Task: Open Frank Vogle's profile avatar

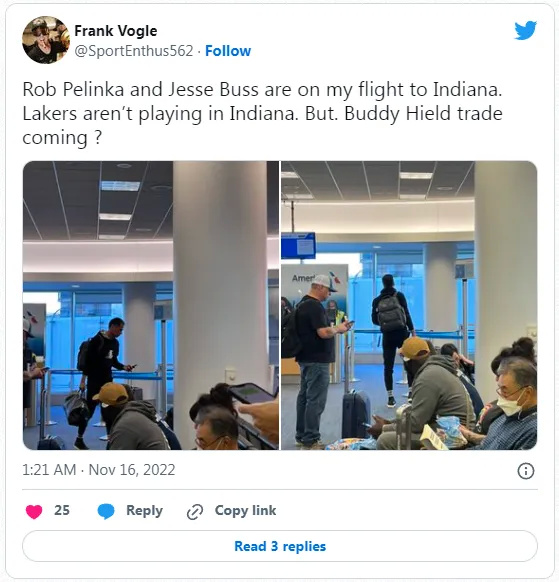Action: 46,40
